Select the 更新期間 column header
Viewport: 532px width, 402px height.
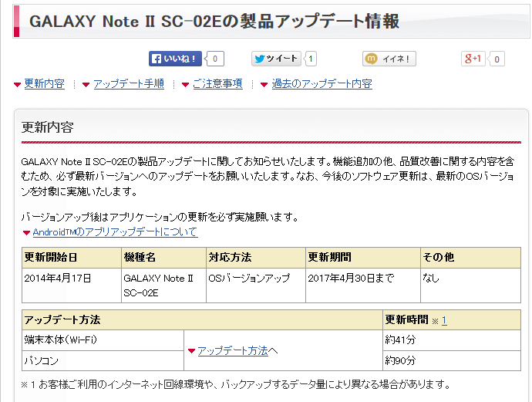pos(363,258)
